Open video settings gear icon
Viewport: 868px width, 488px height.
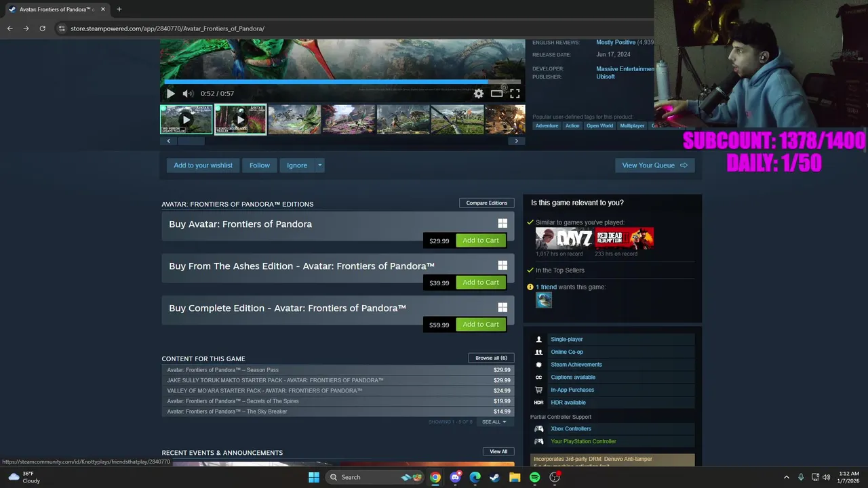[x=479, y=94]
